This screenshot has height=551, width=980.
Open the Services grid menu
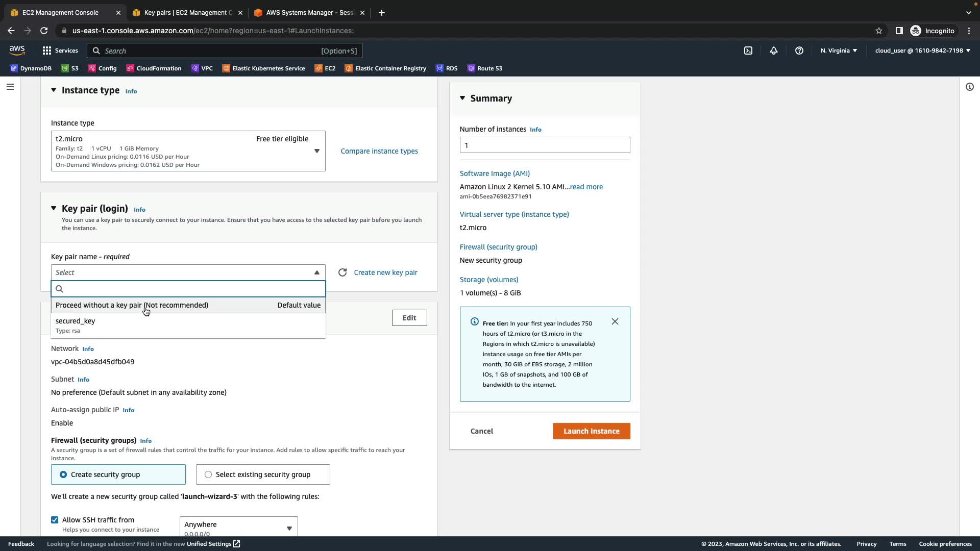point(60,51)
